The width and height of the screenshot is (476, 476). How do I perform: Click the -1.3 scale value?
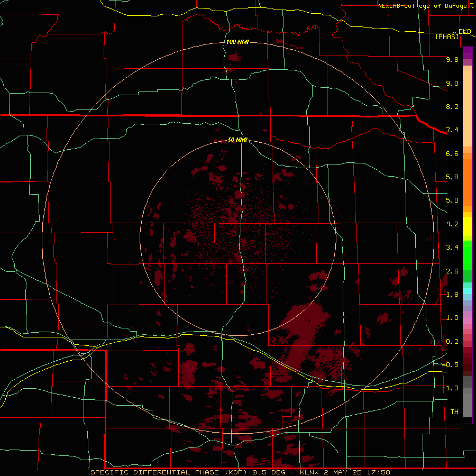pyautogui.click(x=450, y=388)
